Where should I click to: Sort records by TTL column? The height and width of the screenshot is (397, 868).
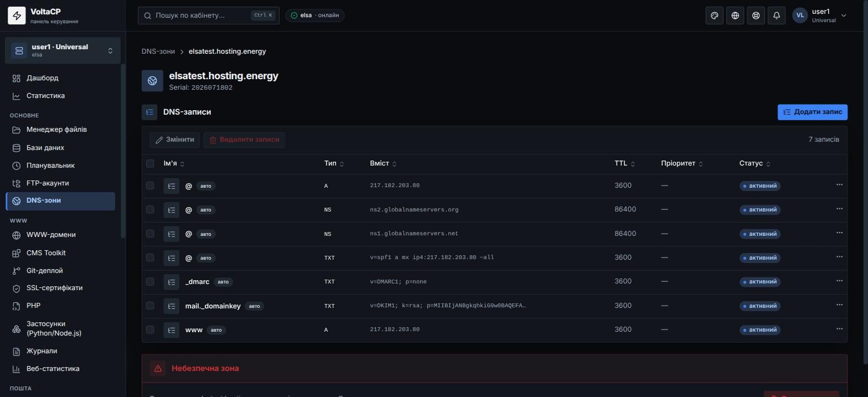pos(624,163)
